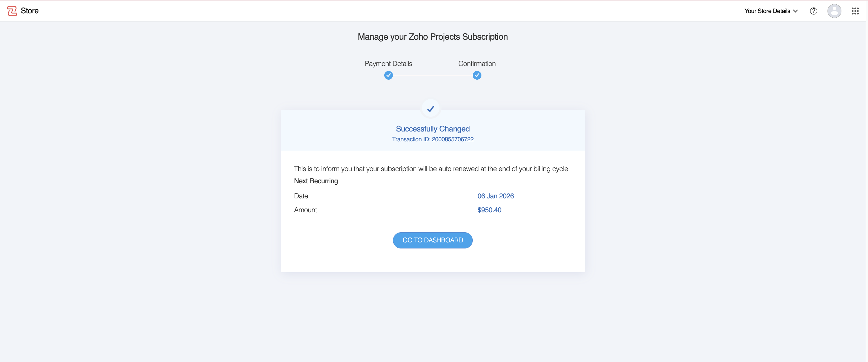
Task: Click the Confirmation step checkmark circle
Action: tap(477, 75)
